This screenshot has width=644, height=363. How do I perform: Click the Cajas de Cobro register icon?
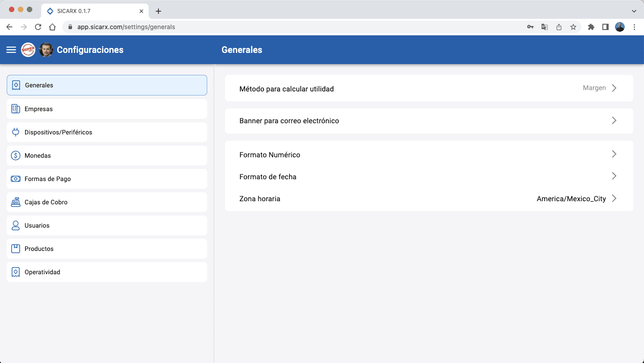pos(16,202)
